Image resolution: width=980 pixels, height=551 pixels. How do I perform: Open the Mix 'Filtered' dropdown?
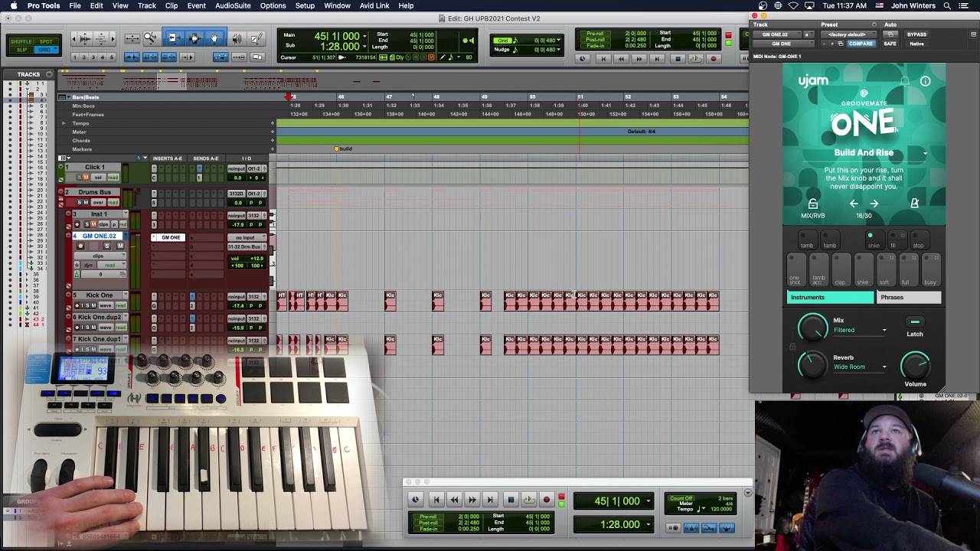[x=884, y=331]
